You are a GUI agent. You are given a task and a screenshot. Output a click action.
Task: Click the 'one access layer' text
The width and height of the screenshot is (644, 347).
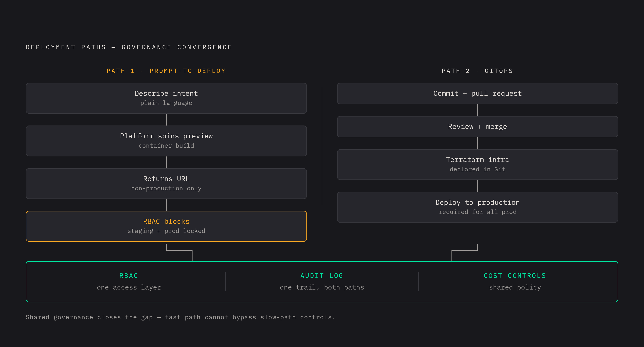click(x=129, y=287)
